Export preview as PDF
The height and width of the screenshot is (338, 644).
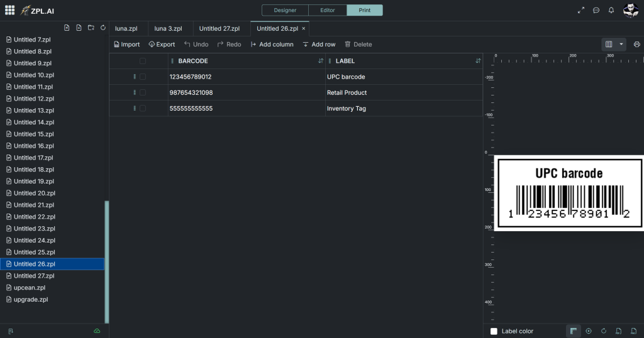[x=619, y=331]
